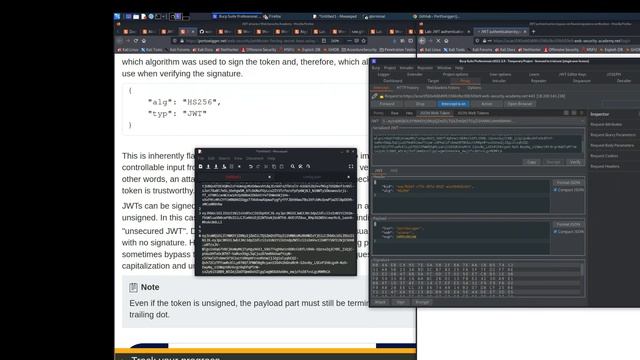640x360 pixels.
Task: Select the JWT Editor Keys tab in Burp
Action: 573,74
